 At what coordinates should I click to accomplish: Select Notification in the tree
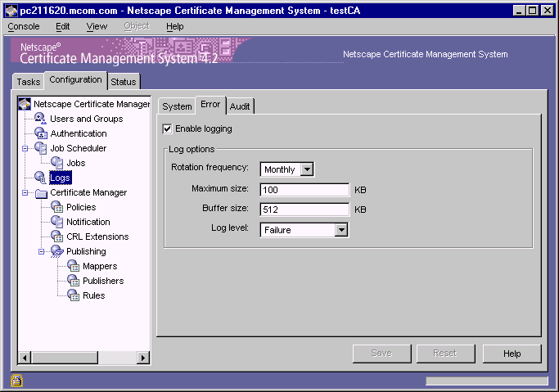click(88, 222)
